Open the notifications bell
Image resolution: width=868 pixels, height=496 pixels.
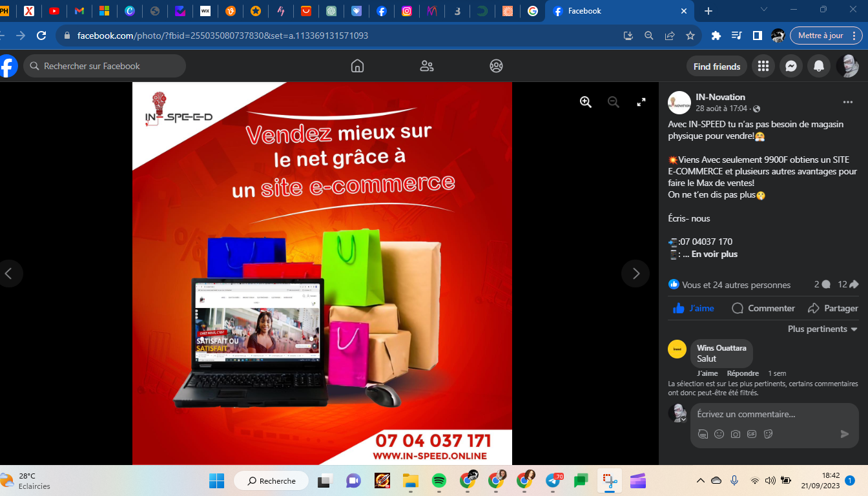click(x=818, y=66)
